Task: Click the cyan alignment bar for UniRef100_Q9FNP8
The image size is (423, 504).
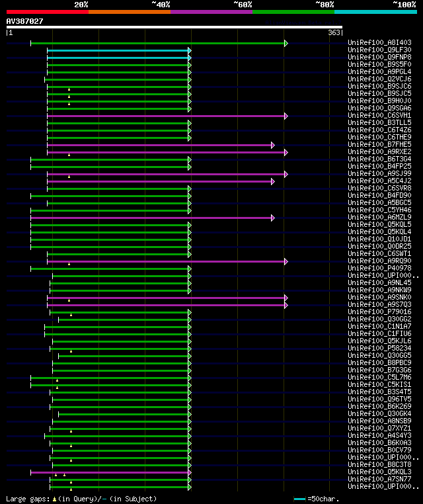Action: point(118,58)
